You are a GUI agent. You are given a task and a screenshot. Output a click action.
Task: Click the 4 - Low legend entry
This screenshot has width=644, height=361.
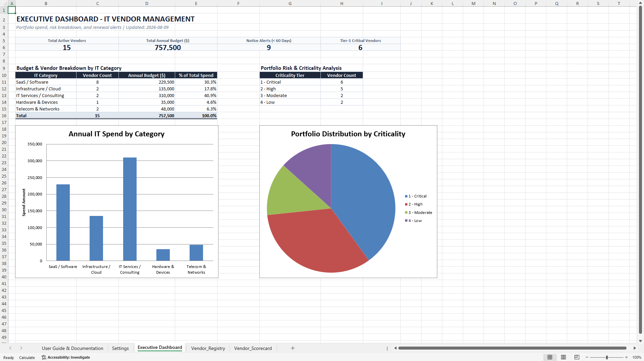[x=413, y=221]
